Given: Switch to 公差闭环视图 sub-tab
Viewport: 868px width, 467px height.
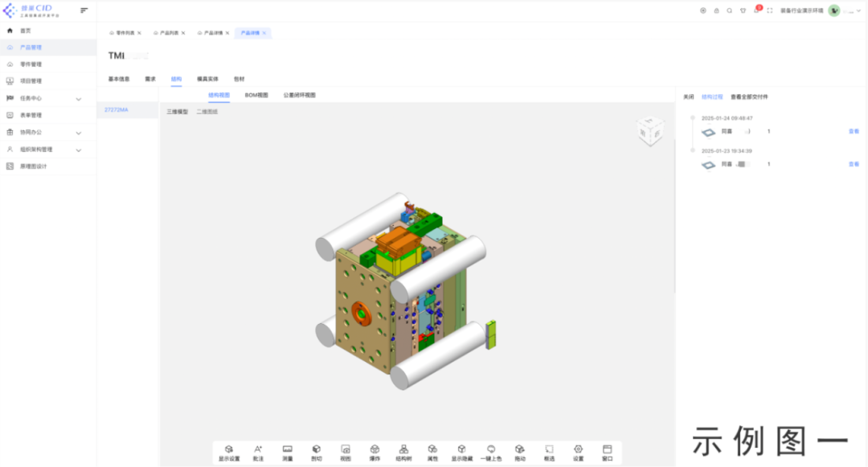Looking at the screenshot, I should [300, 95].
